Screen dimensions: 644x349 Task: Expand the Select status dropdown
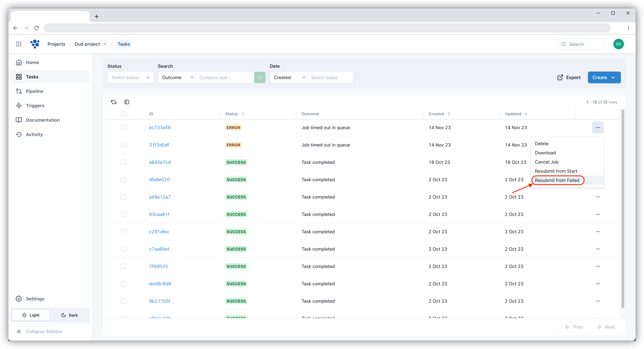pos(131,78)
